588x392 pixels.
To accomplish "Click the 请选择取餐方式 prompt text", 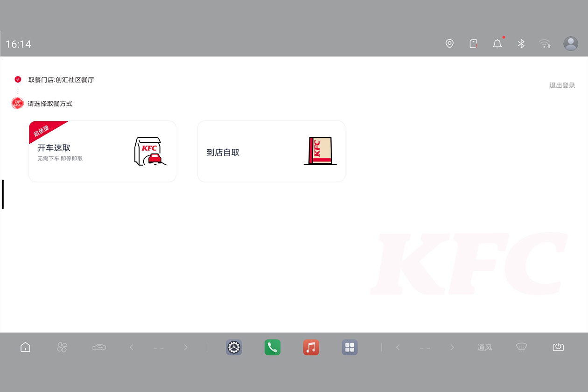I will [50, 104].
